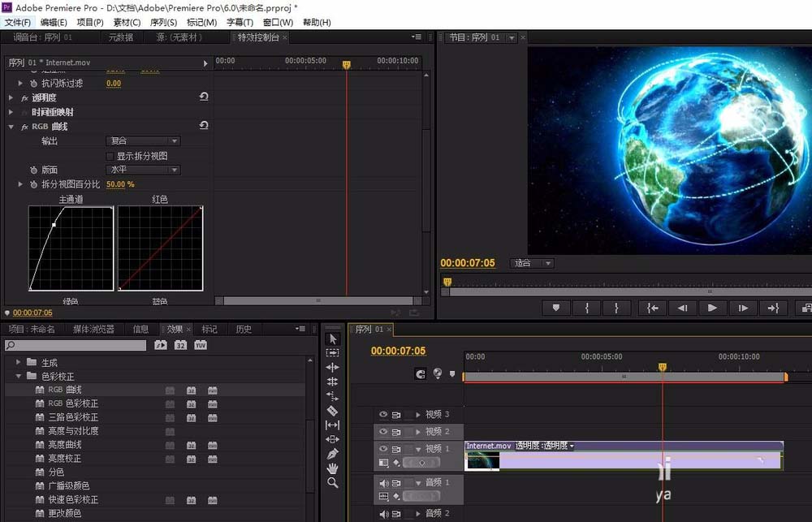Step back one frame
The width and height of the screenshot is (812, 522).
coord(683,308)
